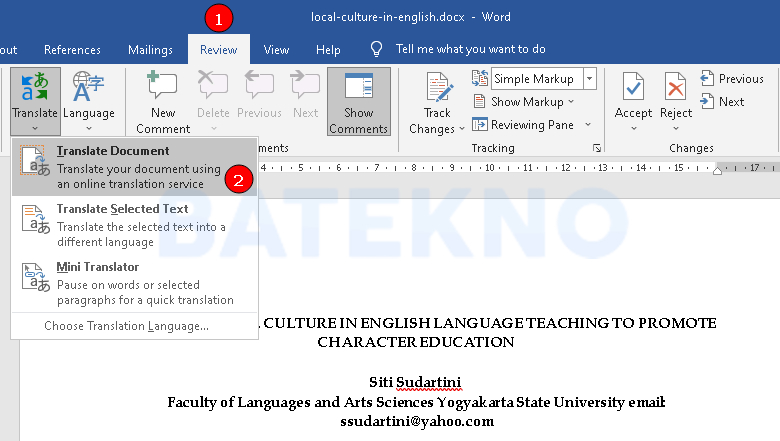Switch to the References tab
Image resolution: width=780 pixels, height=441 pixels.
(72, 50)
